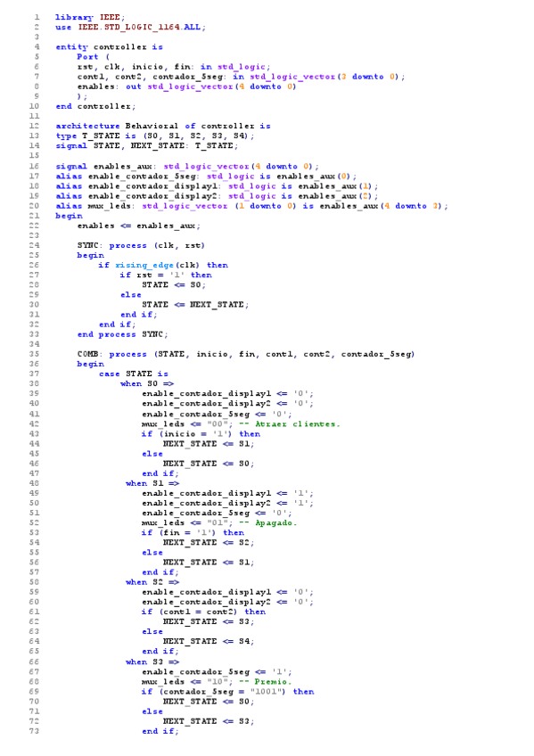
Task: Click the 'when S0 =>' branch
Action: pyautogui.click(x=147, y=384)
